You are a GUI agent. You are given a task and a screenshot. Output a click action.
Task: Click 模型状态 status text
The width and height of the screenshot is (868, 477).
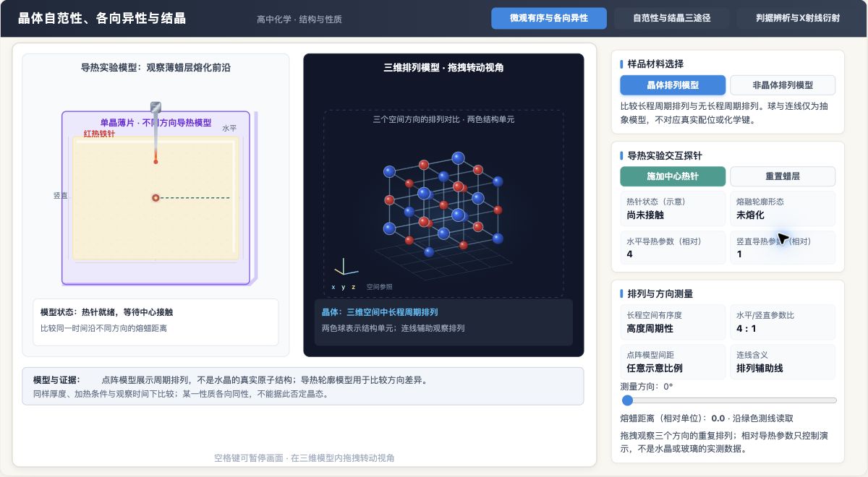coord(106,312)
